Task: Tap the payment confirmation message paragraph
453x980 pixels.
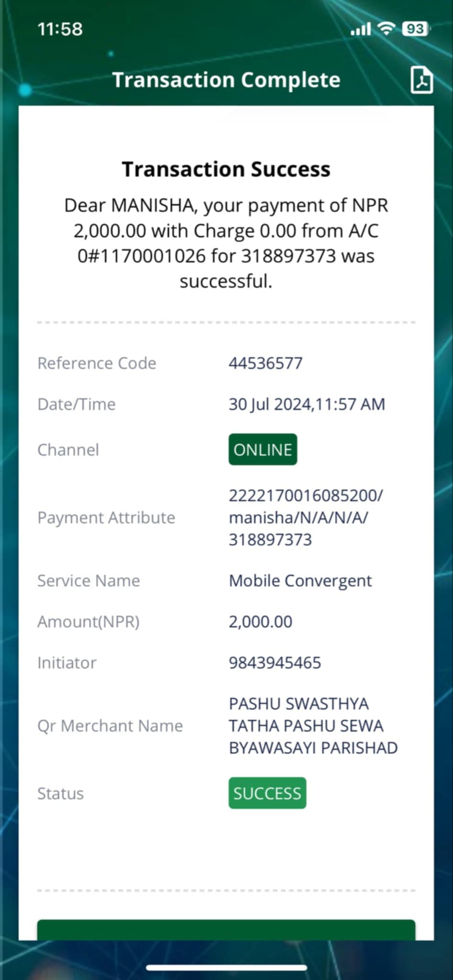Action: click(x=226, y=243)
